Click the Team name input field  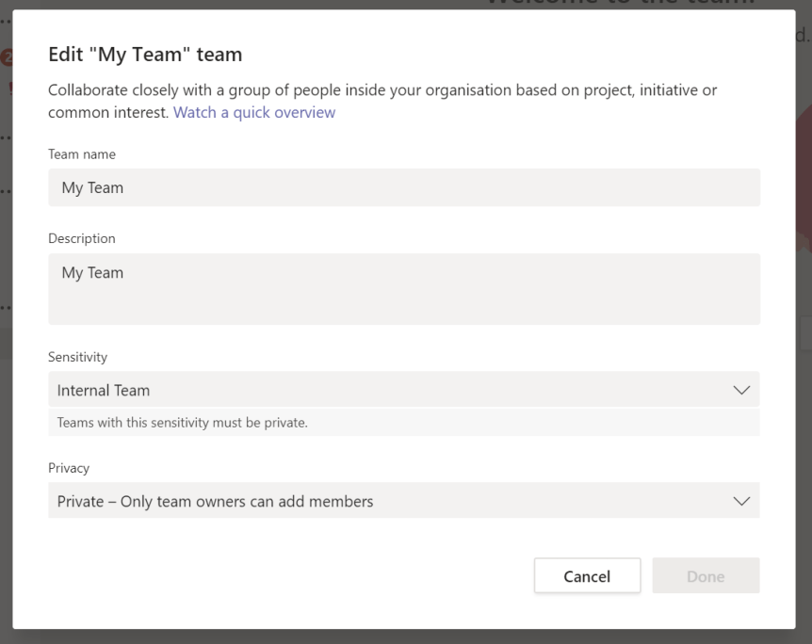pos(403,187)
